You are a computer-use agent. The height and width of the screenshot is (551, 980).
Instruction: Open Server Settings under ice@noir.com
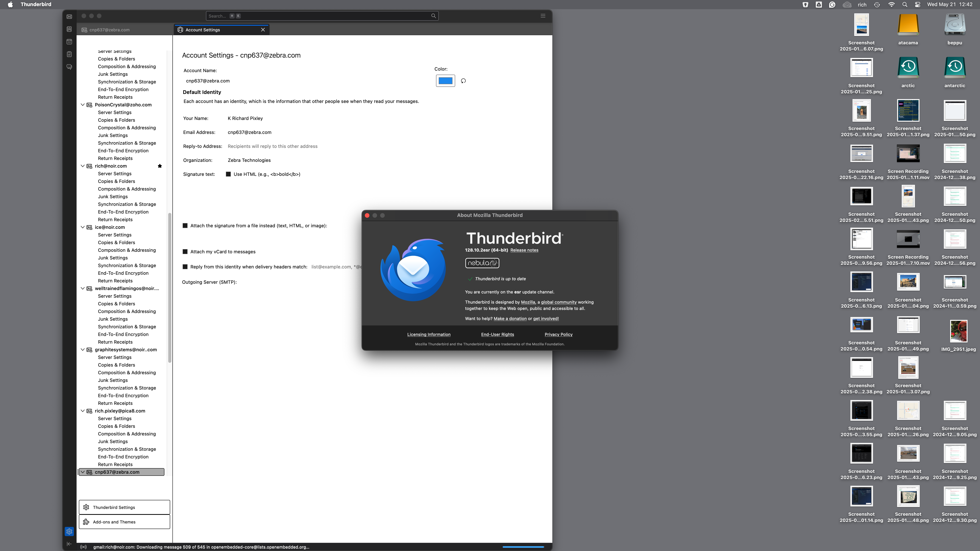point(114,235)
